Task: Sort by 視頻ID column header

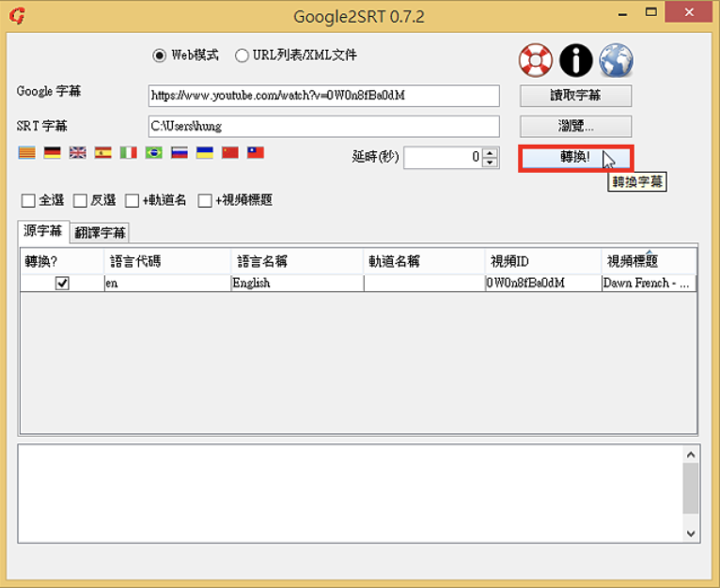Action: pyautogui.click(x=543, y=262)
